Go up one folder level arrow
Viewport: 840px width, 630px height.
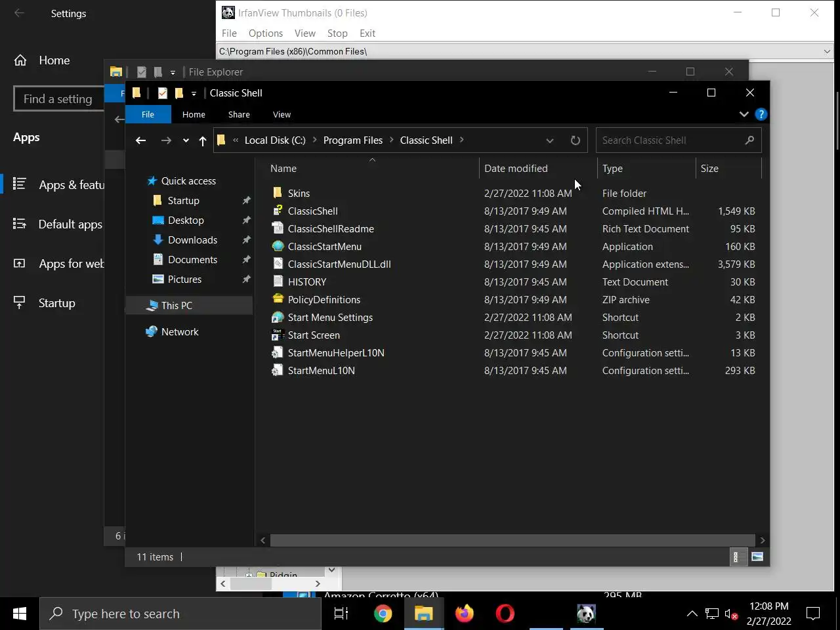point(203,140)
